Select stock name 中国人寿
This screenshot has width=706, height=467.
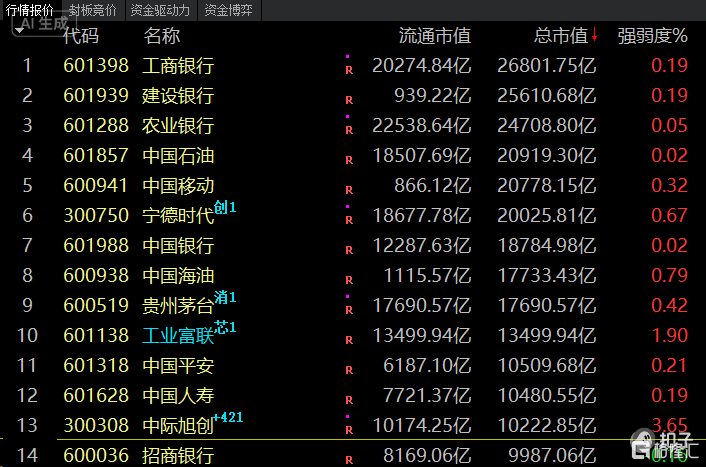coord(178,396)
